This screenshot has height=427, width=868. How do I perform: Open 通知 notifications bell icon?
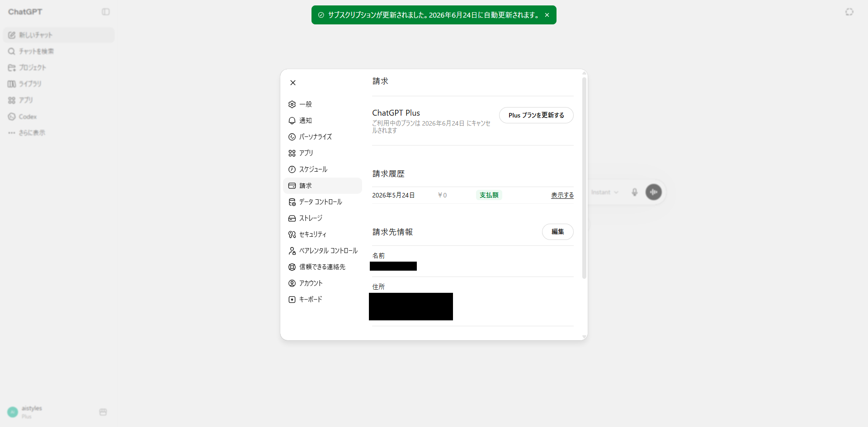coord(292,121)
